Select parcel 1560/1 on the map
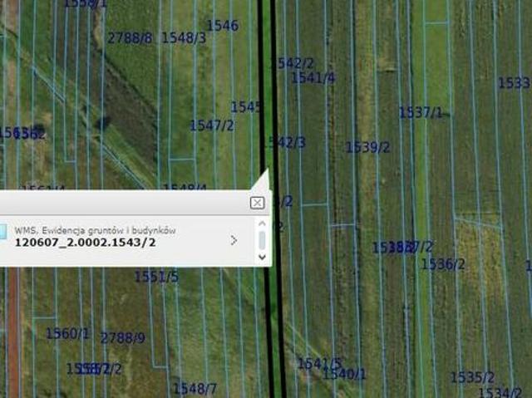The height and width of the screenshot is (398, 532). coord(67,334)
